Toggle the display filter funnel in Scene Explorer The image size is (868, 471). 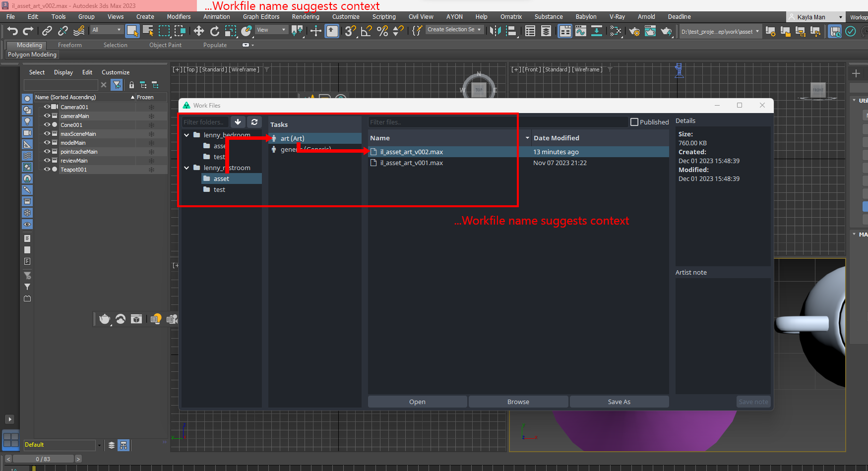tap(117, 85)
